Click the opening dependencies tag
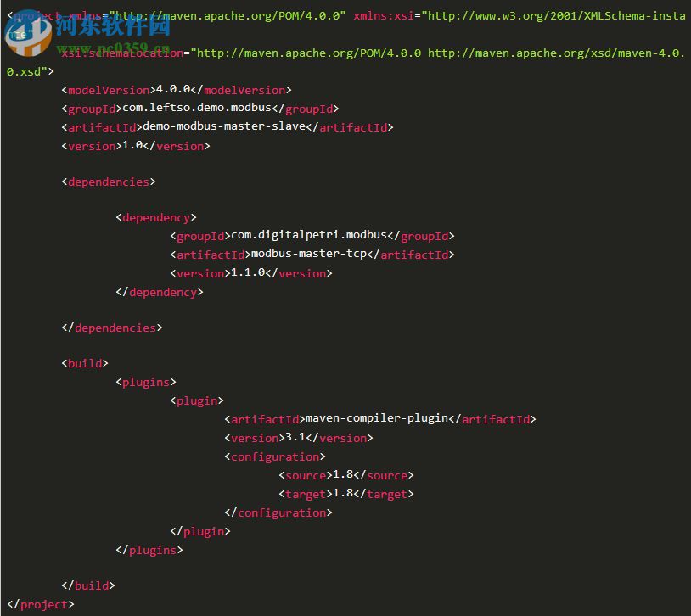691x616 pixels. (x=109, y=182)
